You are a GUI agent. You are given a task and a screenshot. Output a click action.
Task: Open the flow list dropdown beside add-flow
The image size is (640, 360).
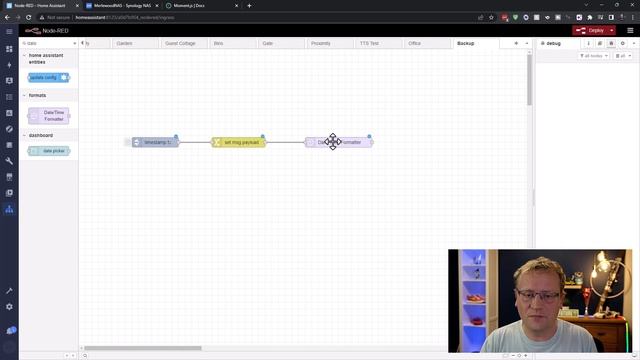click(x=527, y=43)
